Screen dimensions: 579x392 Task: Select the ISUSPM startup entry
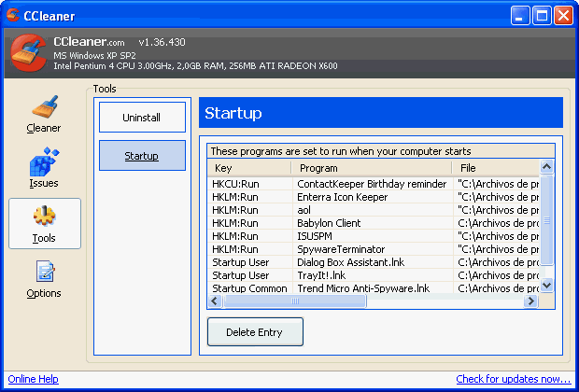coord(314,236)
